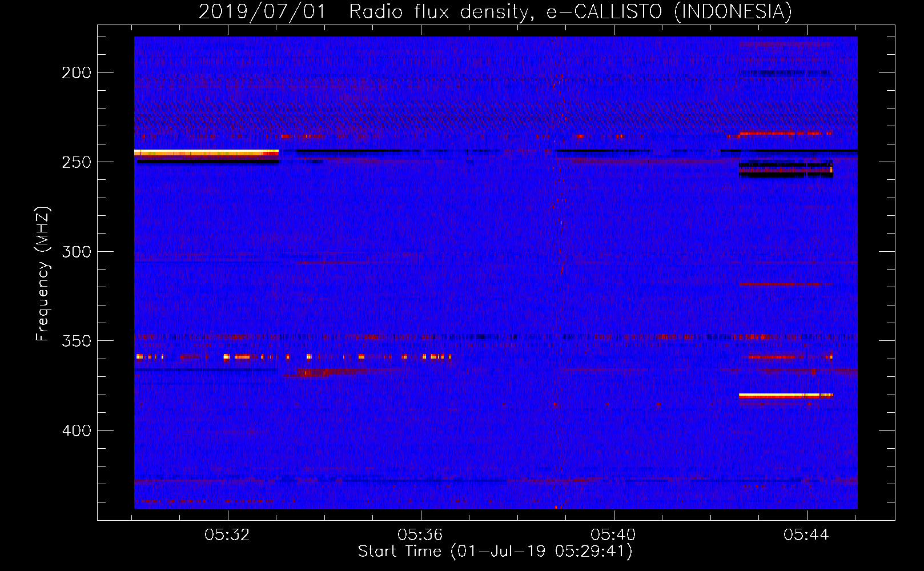Click the red emission streak near 235 MHz at 05:43
Screen dimensions: 924x571
click(785, 134)
